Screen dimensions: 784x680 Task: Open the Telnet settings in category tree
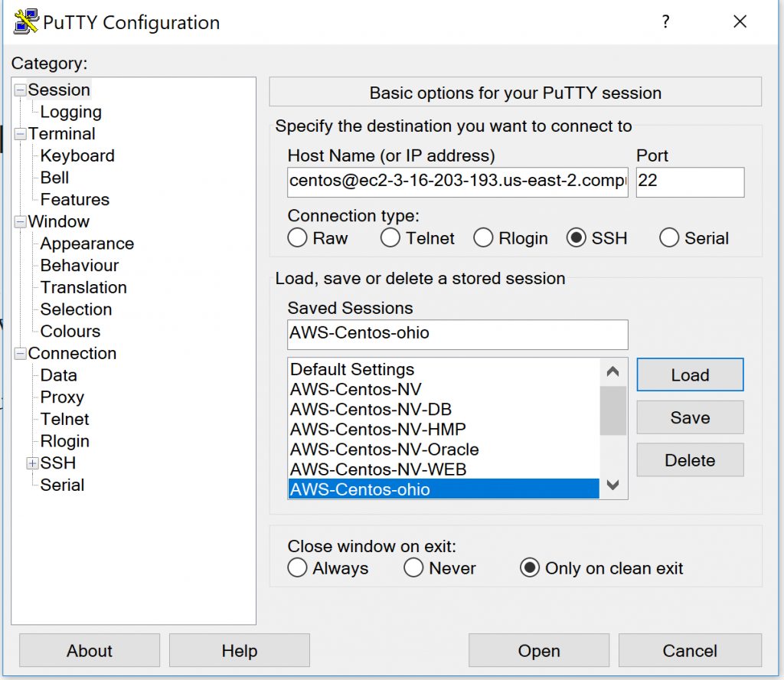(64, 420)
